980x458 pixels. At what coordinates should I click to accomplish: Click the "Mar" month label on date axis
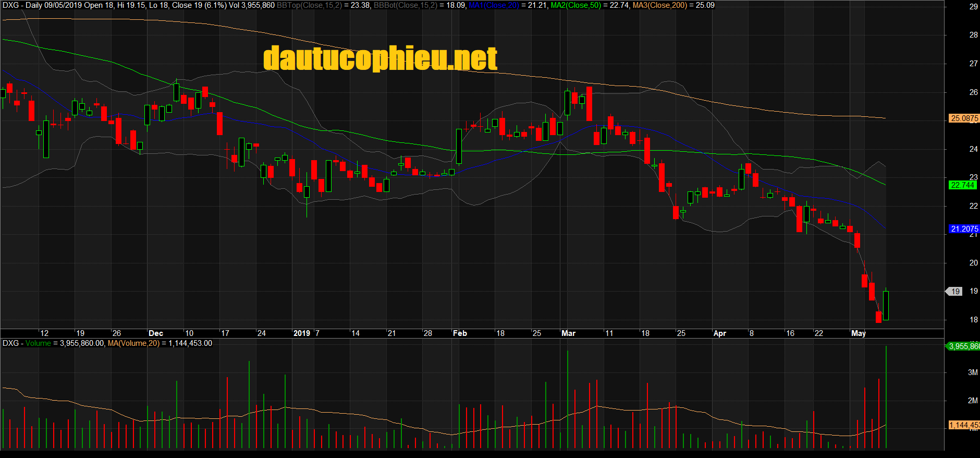pyautogui.click(x=569, y=333)
